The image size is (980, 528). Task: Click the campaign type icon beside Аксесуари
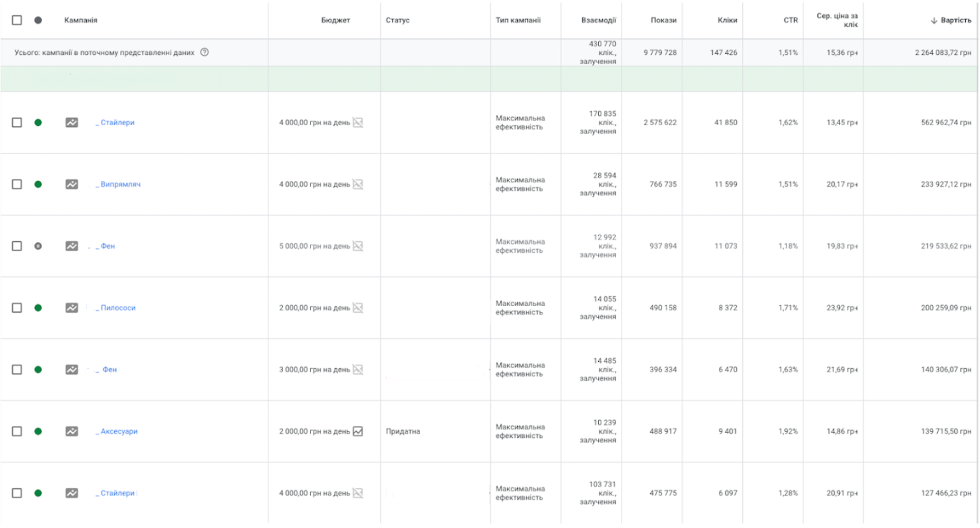click(x=71, y=431)
